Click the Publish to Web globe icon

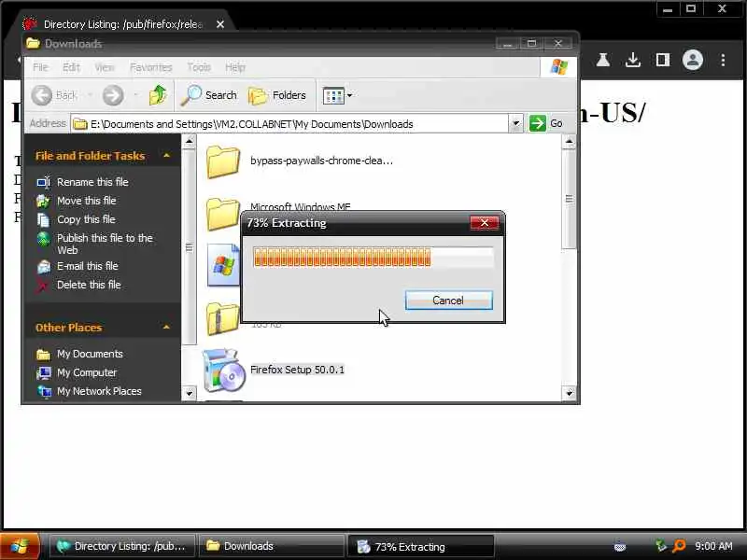pyautogui.click(x=43, y=239)
